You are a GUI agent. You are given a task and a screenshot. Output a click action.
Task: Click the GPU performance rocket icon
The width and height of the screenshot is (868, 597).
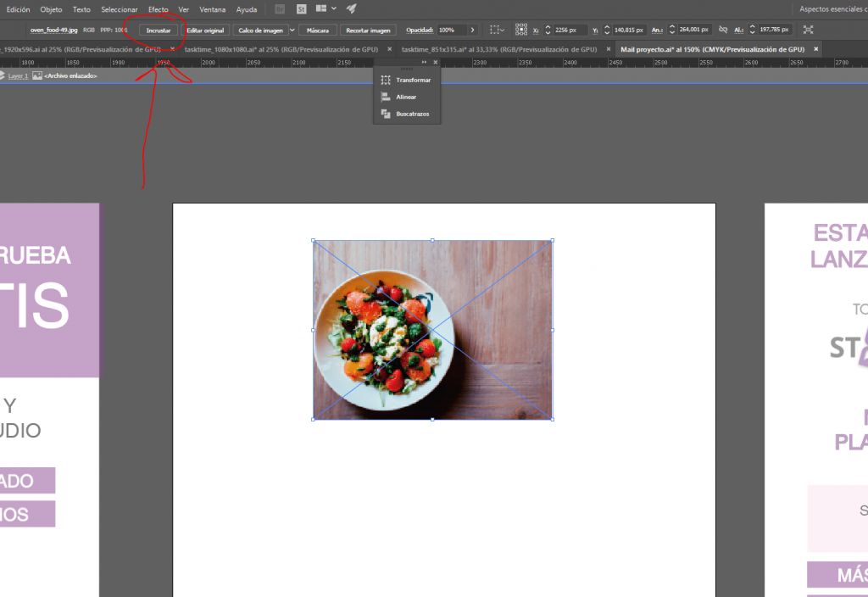click(x=351, y=9)
